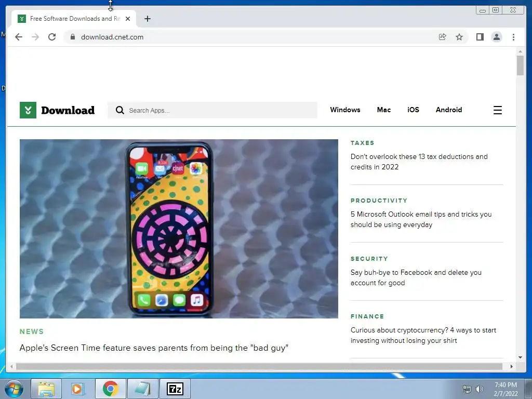This screenshot has width=532, height=399.
Task: Click the network tray icon
Action: (x=467, y=389)
